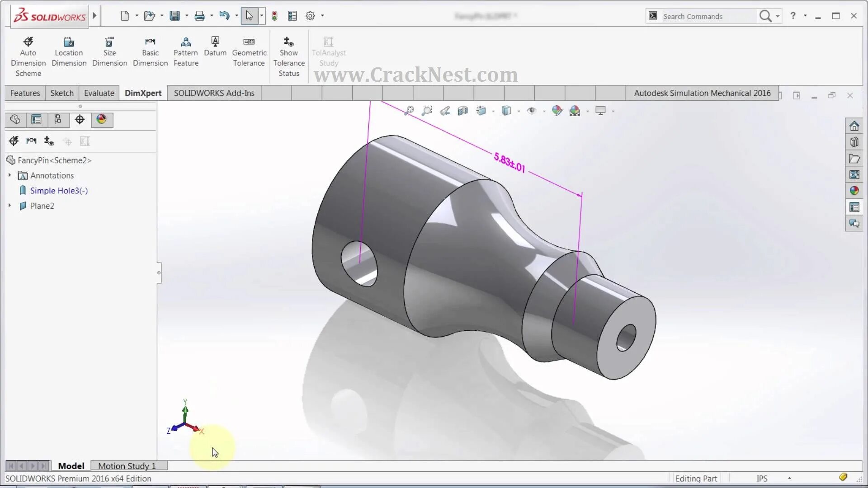The image size is (868, 488).
Task: Open the Evaluate menu tab
Action: 99,93
